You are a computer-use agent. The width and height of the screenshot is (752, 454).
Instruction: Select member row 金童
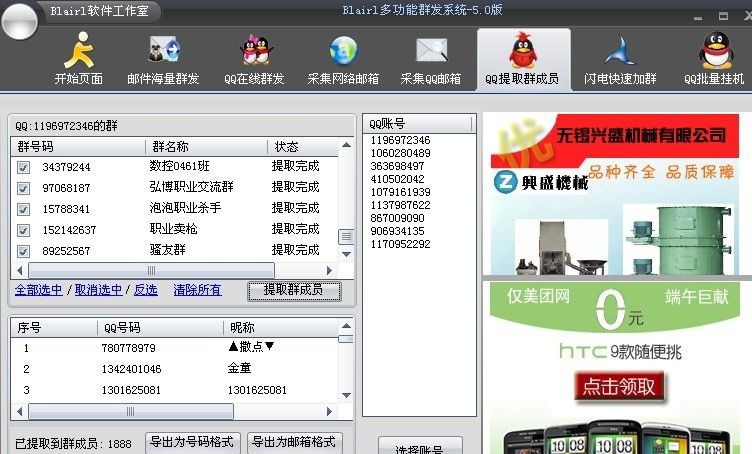click(175, 369)
